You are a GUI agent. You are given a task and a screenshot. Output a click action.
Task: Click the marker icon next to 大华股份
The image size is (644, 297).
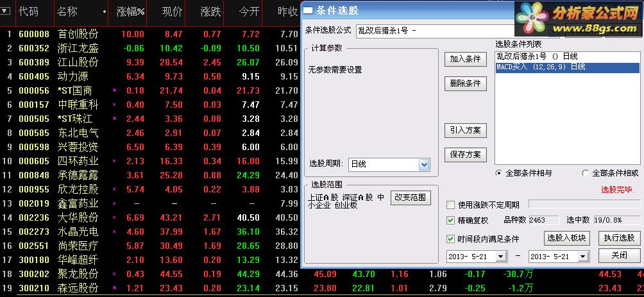115,217
